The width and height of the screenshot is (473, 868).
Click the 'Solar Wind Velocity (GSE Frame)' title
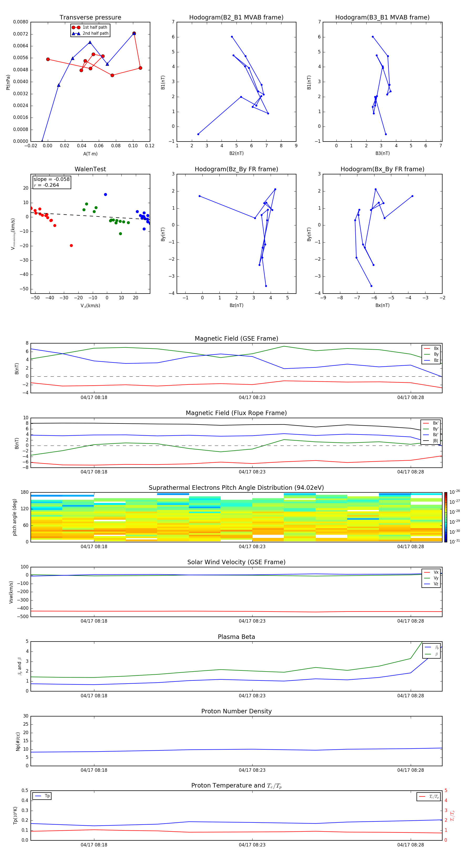(236, 562)
